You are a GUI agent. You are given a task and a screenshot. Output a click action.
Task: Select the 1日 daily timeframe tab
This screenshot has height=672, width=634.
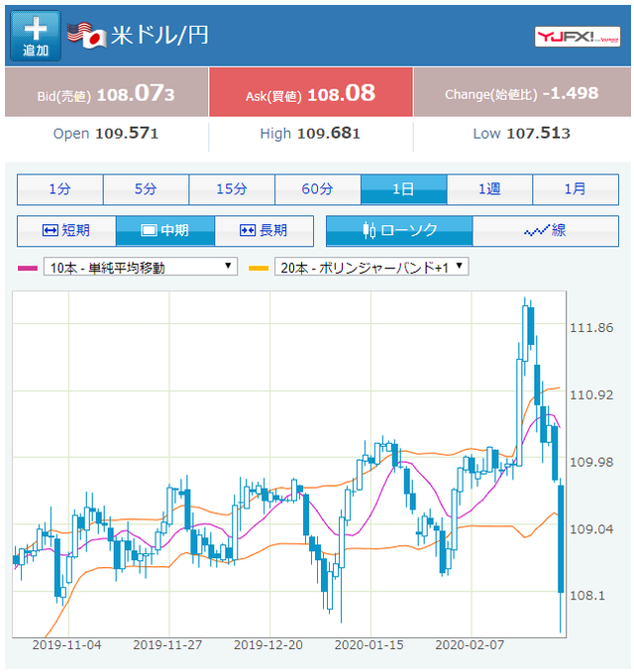pos(404,189)
